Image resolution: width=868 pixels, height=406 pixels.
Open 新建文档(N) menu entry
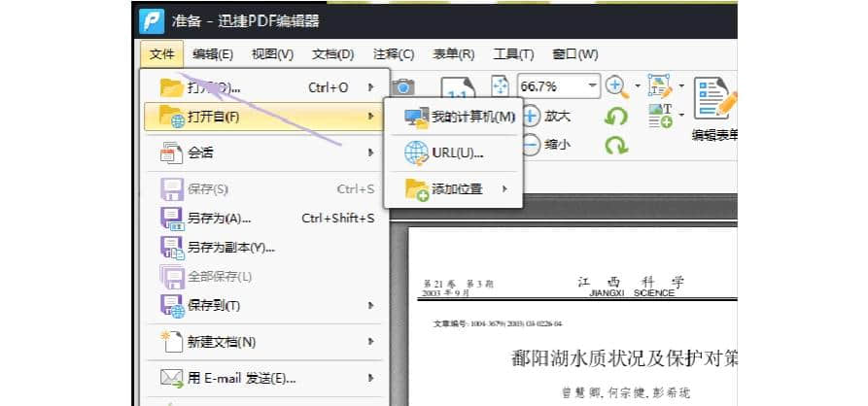[263, 342]
